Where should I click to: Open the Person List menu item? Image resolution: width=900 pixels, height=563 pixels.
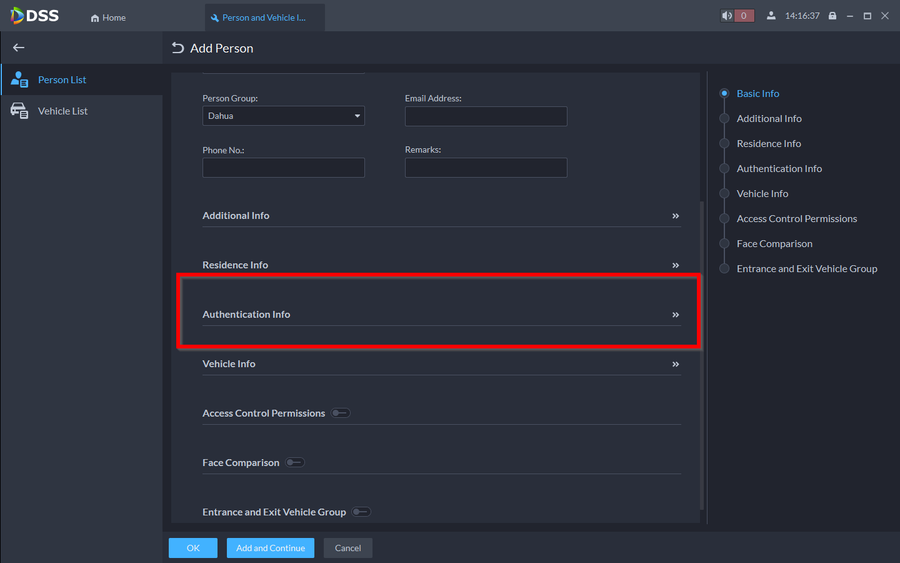82,79
